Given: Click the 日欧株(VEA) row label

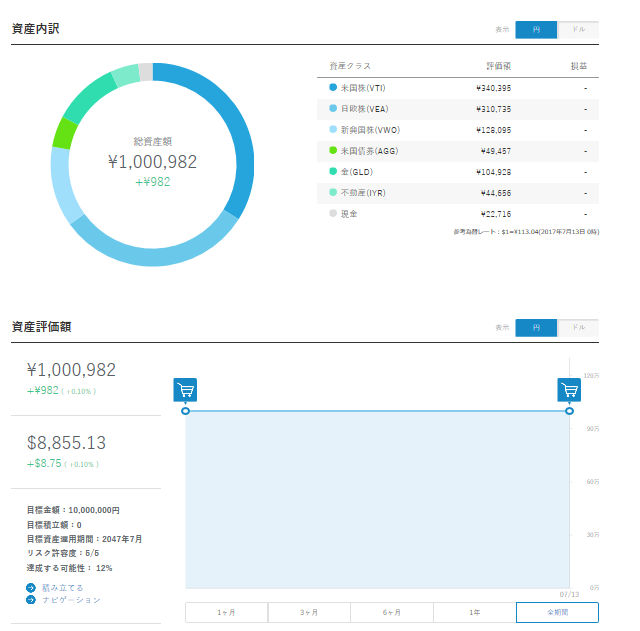Looking at the screenshot, I should pyautogui.click(x=364, y=109).
